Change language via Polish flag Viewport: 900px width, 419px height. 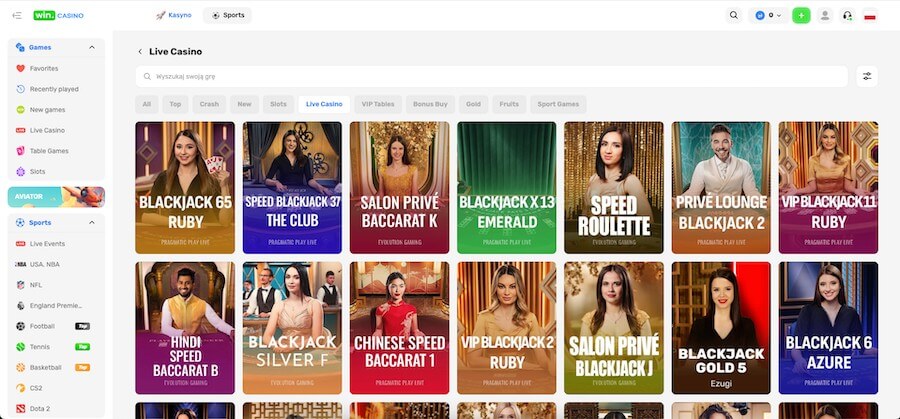click(x=870, y=15)
